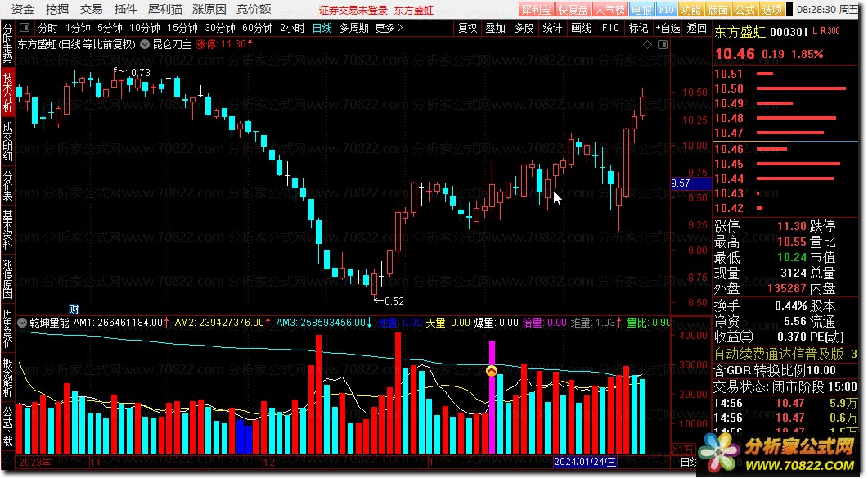The image size is (868, 479).
Task: Open 技术分析 side tab
Action: pos(7,92)
